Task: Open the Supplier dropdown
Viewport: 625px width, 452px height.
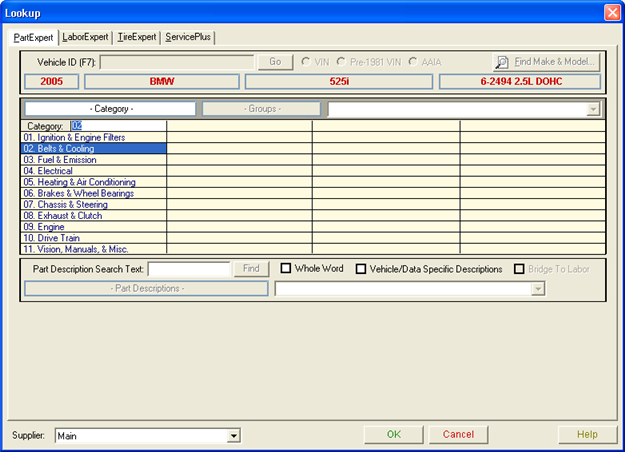Action: click(234, 436)
